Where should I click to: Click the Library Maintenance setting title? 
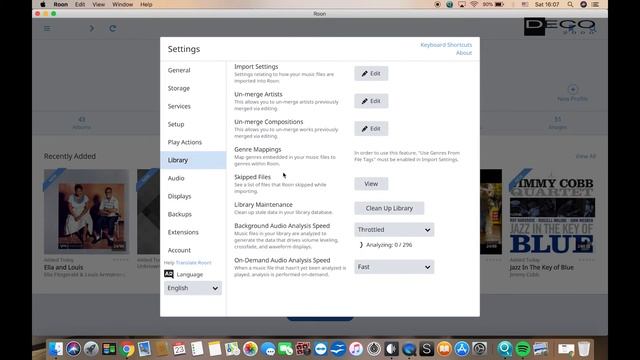(263, 204)
